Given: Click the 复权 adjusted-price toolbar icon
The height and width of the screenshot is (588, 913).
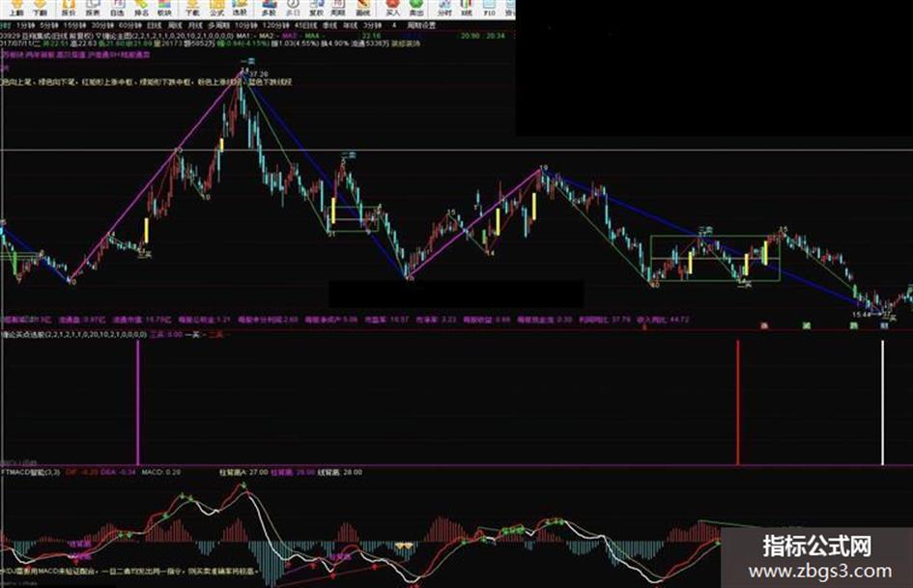Looking at the screenshot, I should 316,8.
